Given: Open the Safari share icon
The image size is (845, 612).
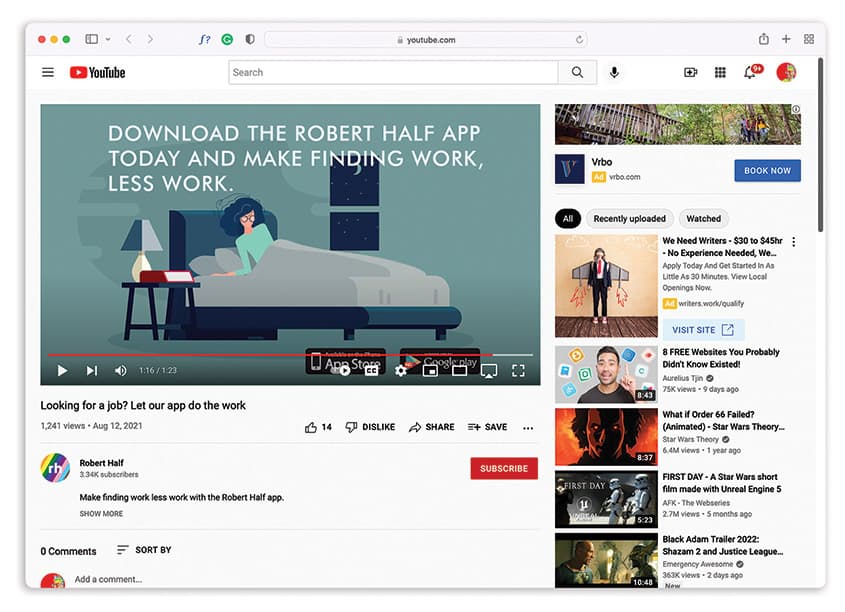Looking at the screenshot, I should click(x=764, y=38).
